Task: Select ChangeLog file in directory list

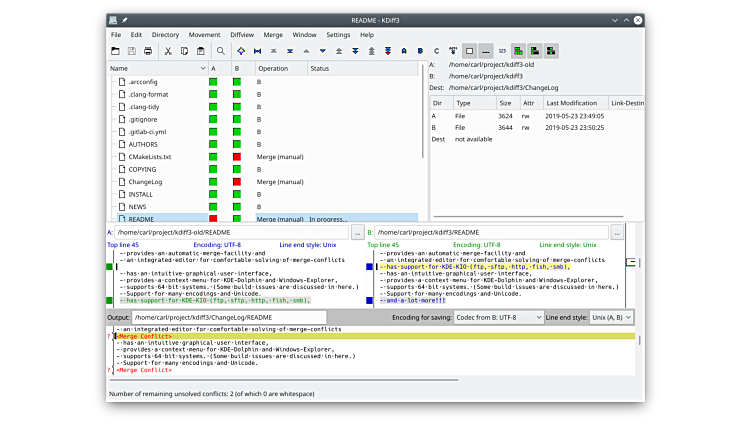Action: (x=145, y=182)
